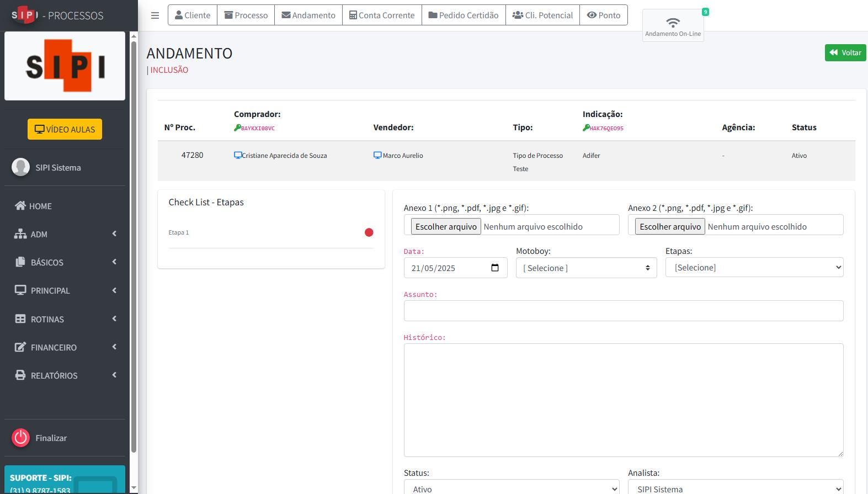This screenshot has width=868, height=494.
Task: Click the sidebar scrollbar up arrow
Action: click(134, 36)
